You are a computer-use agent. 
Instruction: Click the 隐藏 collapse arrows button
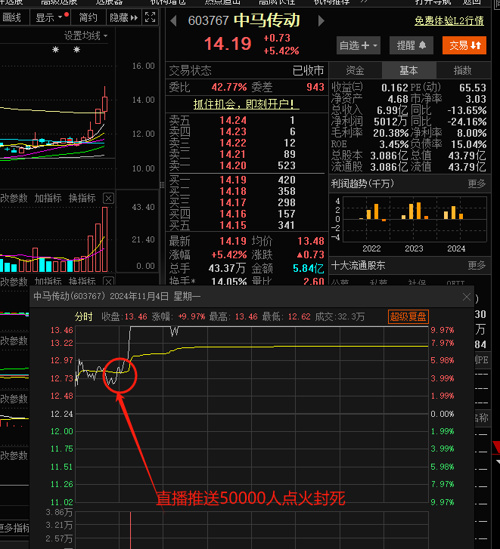click(x=124, y=18)
